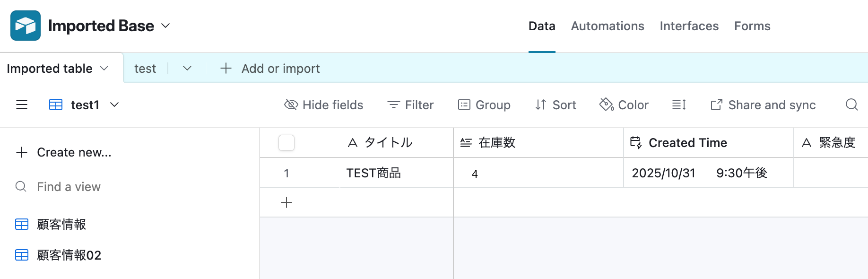The width and height of the screenshot is (868, 279).
Task: Open search with the magnifier icon
Action: point(851,105)
